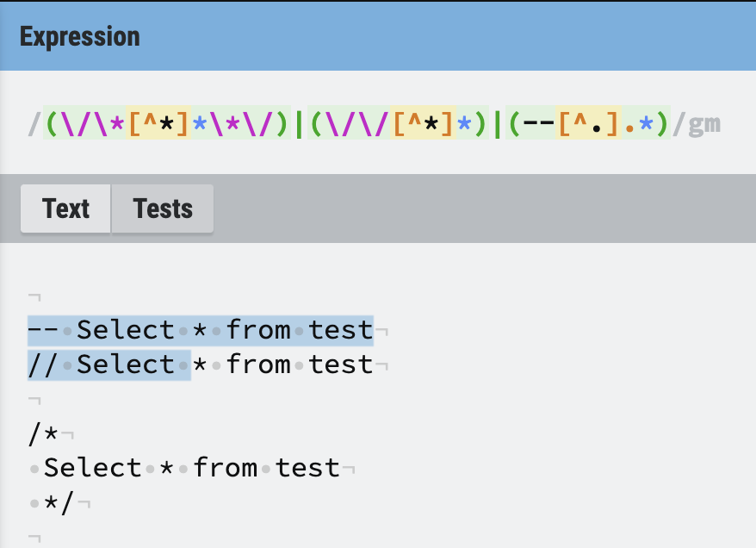
Task: Click the closing "*/" line in text
Action: coord(59,502)
